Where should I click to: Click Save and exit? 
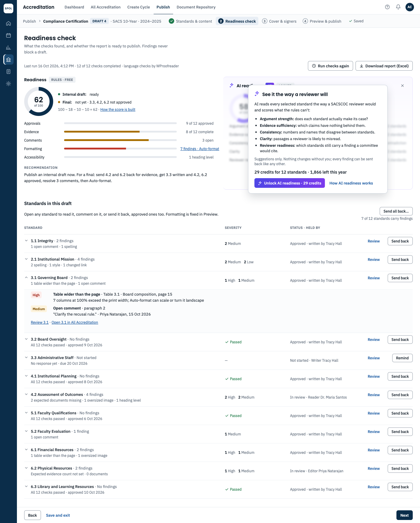[x=58, y=515]
